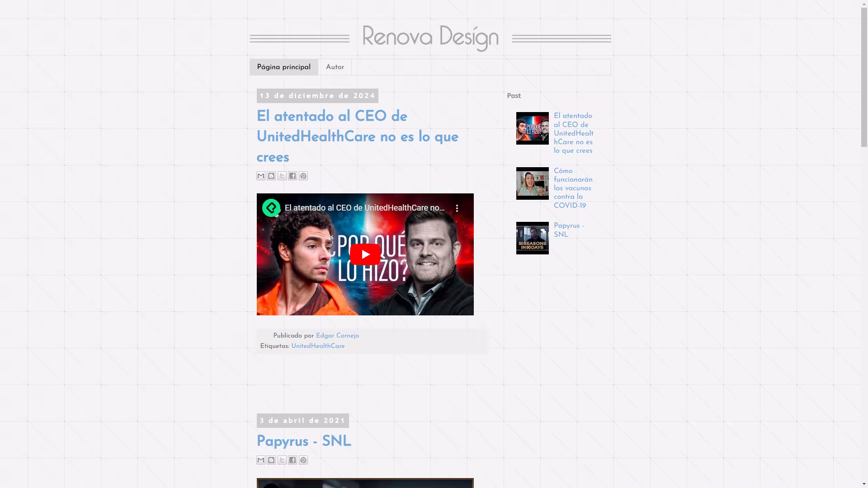Open the UnitedHealthCare label link
This screenshot has height=488, width=868.
point(318,346)
